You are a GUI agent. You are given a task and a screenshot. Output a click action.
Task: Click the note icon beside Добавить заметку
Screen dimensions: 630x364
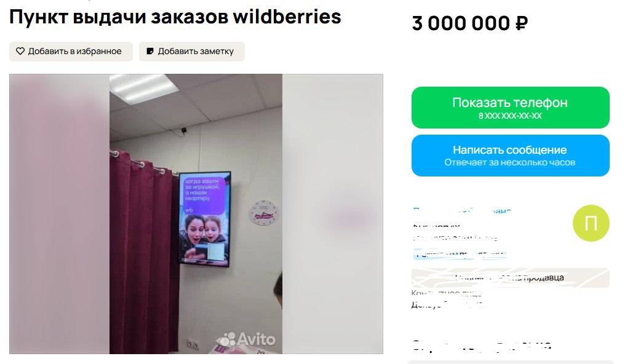150,52
